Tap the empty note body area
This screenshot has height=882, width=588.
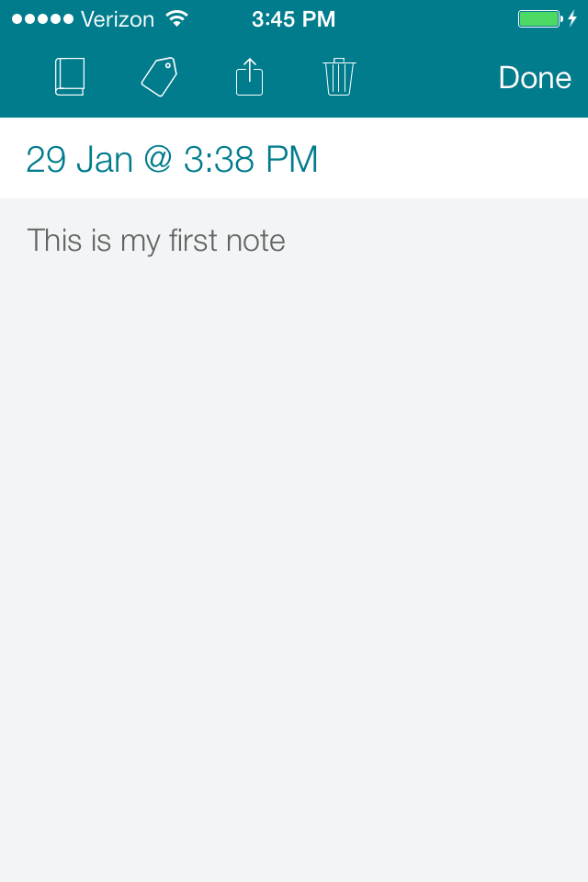pyautogui.click(x=294, y=551)
